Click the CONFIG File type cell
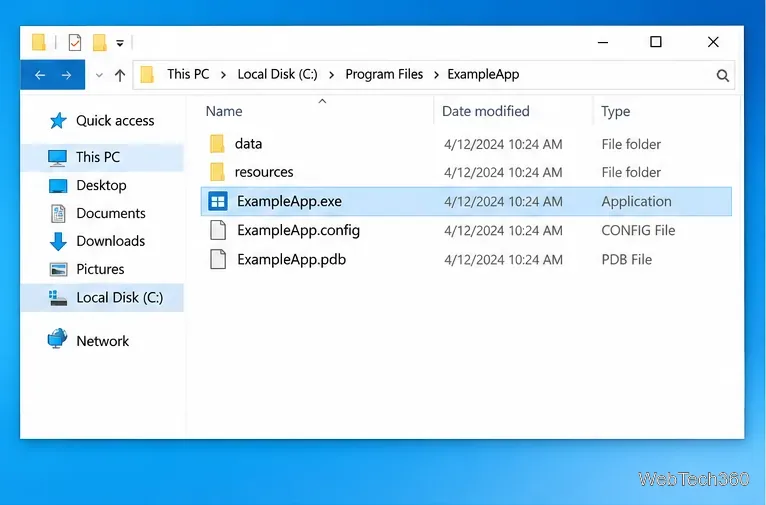This screenshot has height=505, width=766. pos(638,231)
